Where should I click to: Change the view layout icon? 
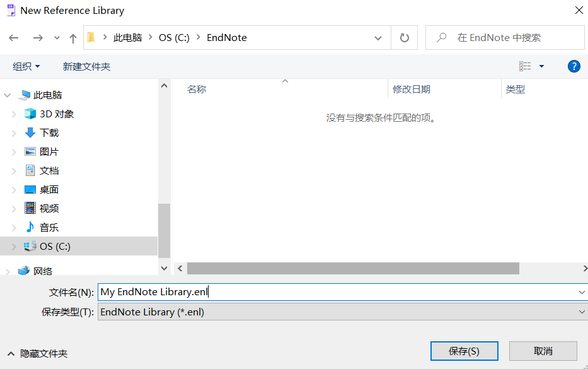(x=525, y=66)
